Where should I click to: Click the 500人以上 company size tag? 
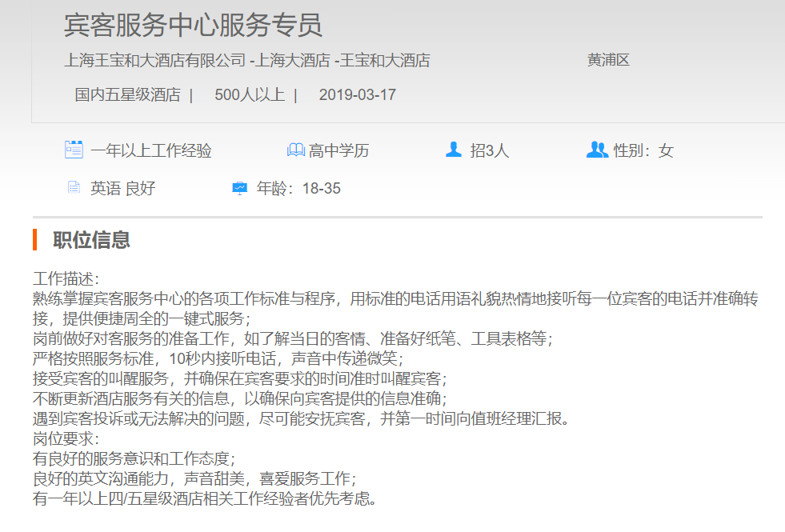click(249, 94)
